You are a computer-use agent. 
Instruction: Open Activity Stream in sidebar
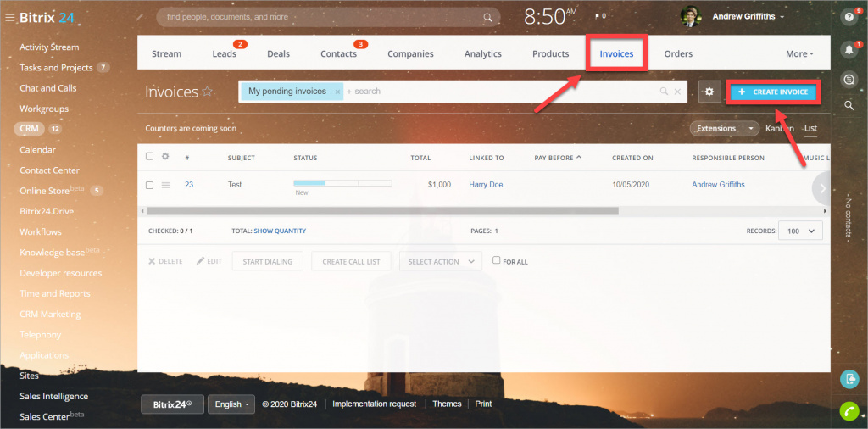tap(49, 47)
